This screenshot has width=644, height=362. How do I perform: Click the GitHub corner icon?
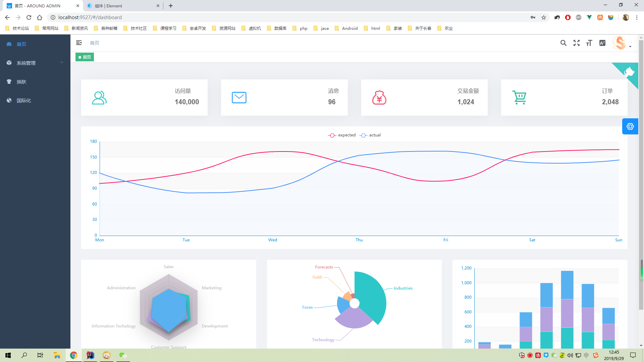[x=629, y=72]
